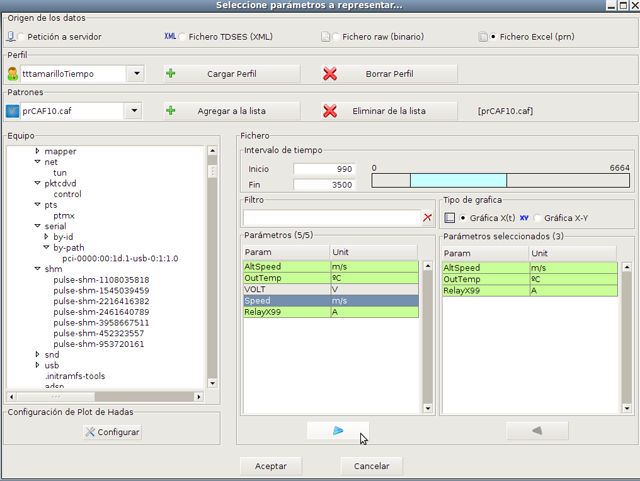The image size is (640, 481).
Task: Choose Gráfica X-Y radio button
Action: (x=537, y=218)
